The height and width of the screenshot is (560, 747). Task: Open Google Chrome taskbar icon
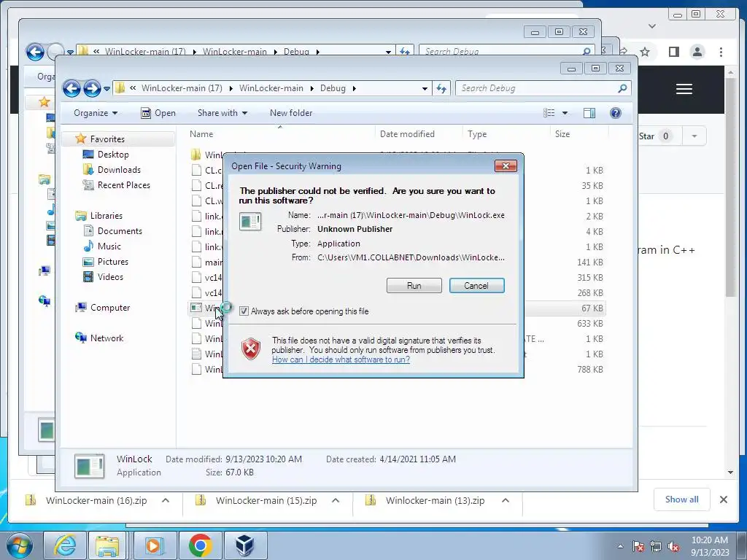(200, 545)
